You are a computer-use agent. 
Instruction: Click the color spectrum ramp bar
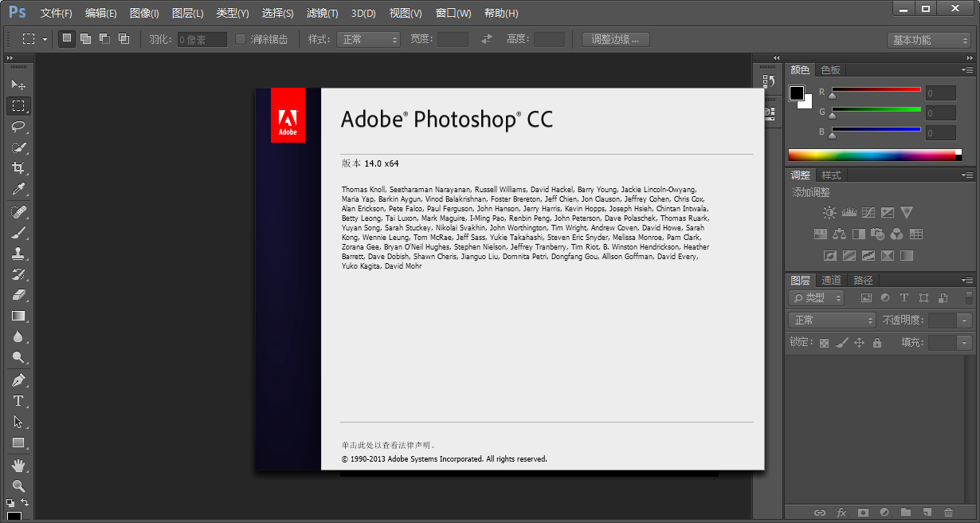click(x=871, y=155)
